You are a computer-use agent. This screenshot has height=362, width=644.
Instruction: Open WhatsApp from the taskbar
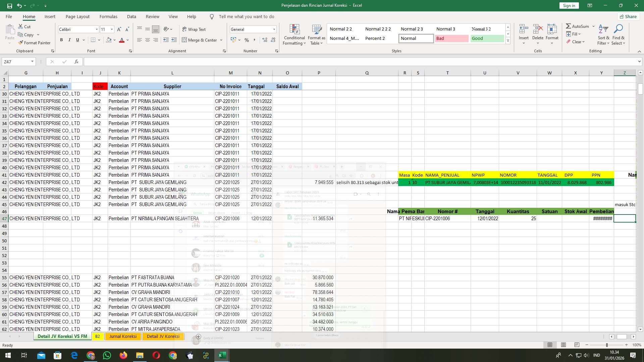[x=107, y=355]
